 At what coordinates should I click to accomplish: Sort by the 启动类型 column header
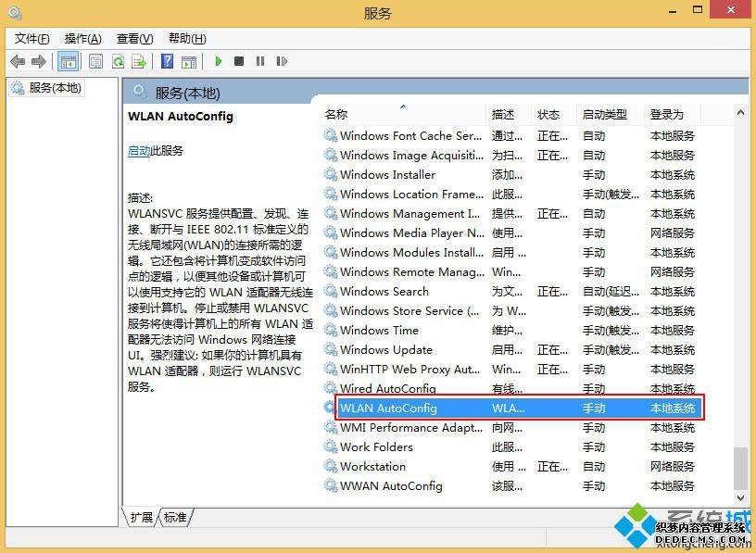[x=610, y=115]
